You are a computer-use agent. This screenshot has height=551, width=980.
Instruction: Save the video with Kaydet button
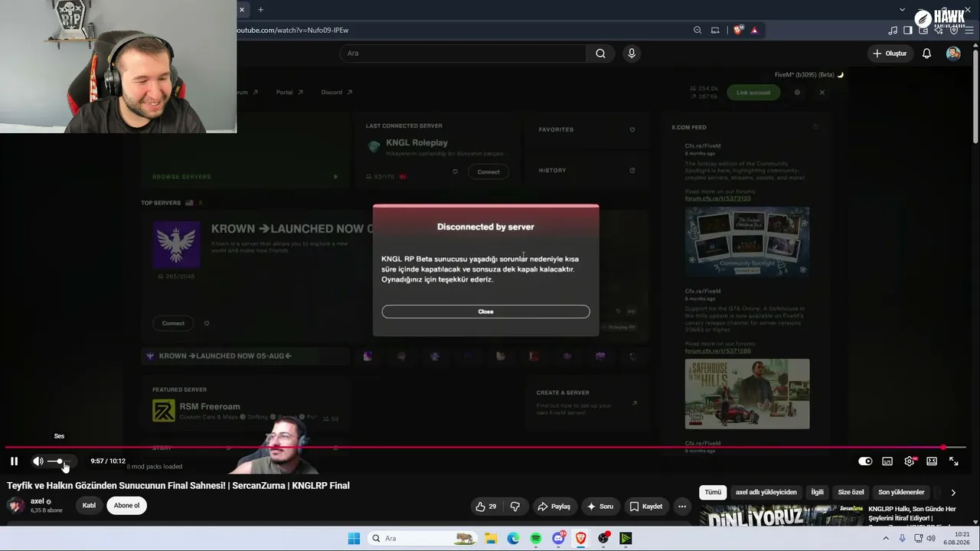tap(645, 507)
